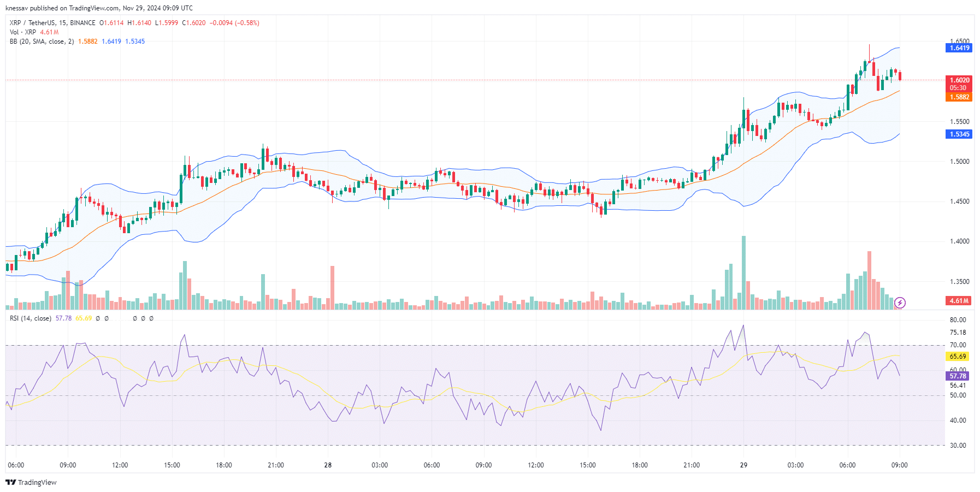This screenshot has width=980, height=492.
Task: Click the close value C1.6020
Action: tap(194, 23)
